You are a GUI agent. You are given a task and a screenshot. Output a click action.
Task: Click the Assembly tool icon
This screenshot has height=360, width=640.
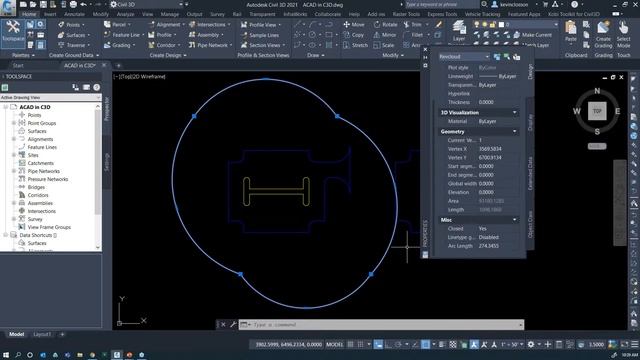coord(192,35)
